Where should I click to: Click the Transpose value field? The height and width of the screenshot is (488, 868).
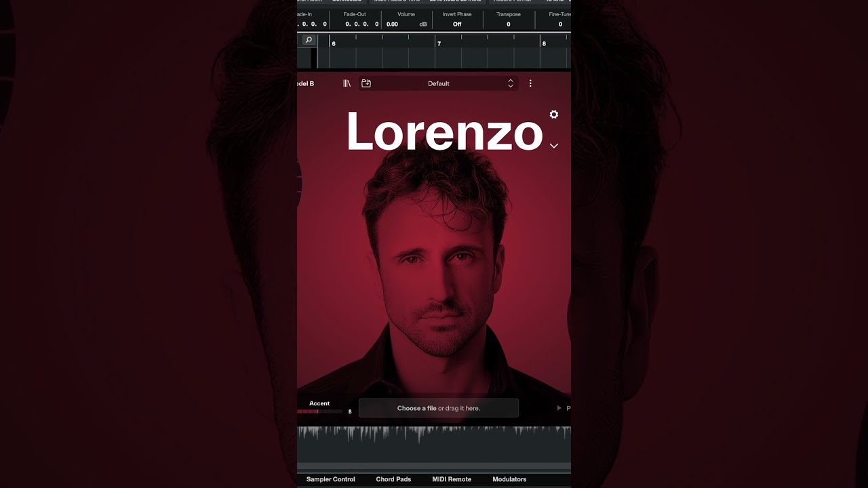pyautogui.click(x=509, y=24)
